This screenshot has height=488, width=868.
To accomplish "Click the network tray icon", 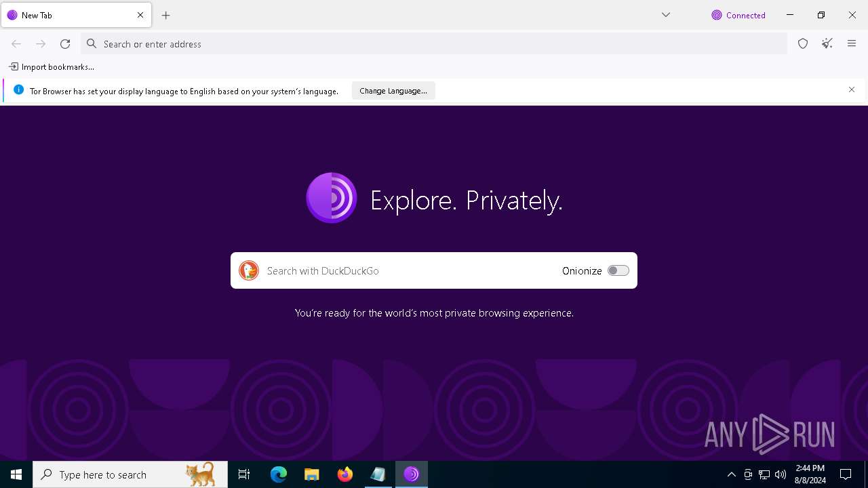I will [x=764, y=474].
